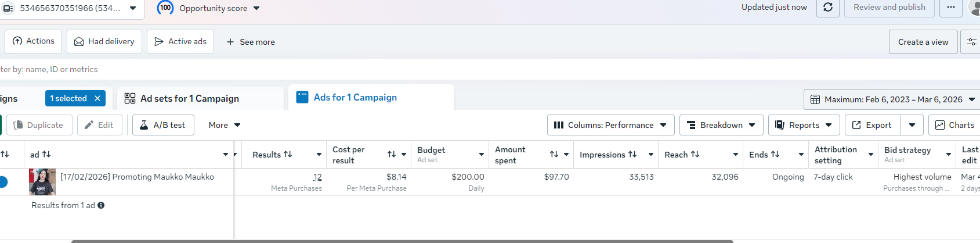Expand the Breakdown dropdown
980x243 pixels.
pyautogui.click(x=721, y=125)
